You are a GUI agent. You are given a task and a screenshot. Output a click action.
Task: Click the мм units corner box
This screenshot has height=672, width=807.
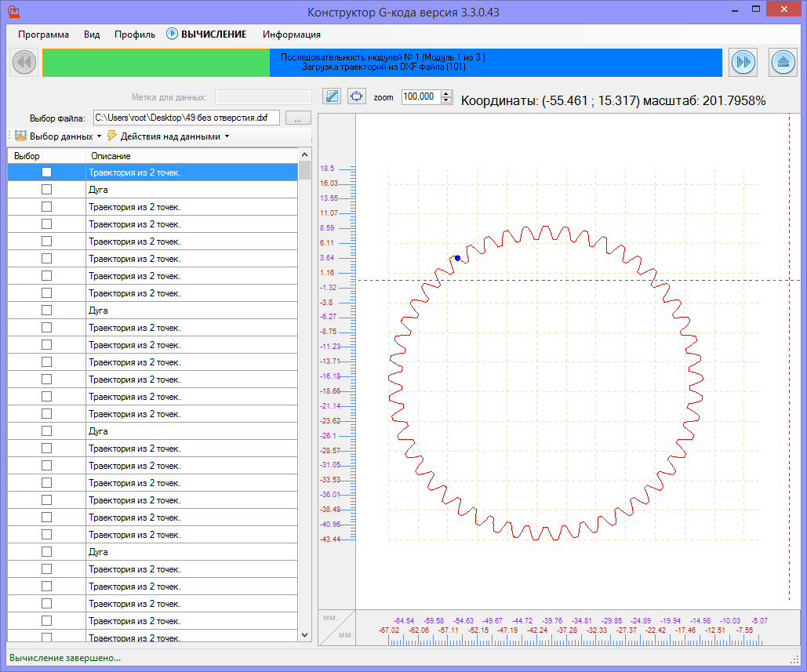pos(336,627)
